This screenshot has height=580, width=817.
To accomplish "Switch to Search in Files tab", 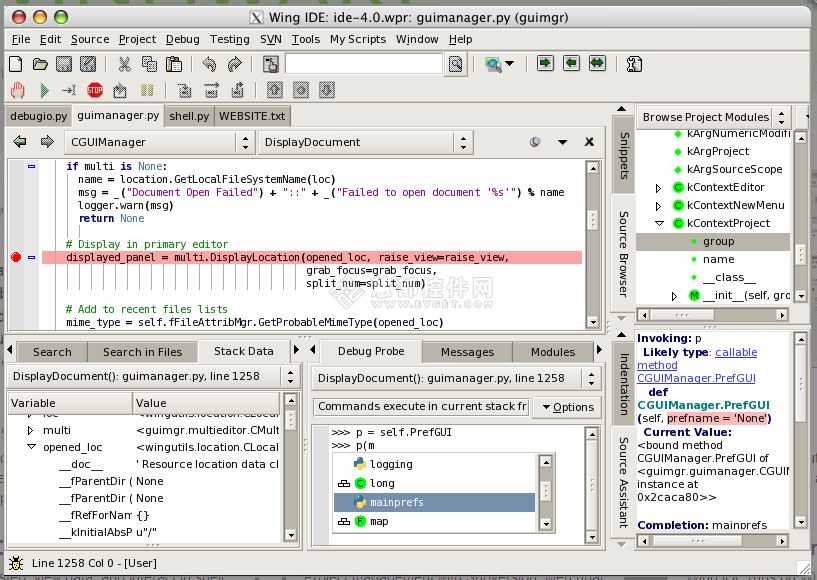I will [x=142, y=352].
